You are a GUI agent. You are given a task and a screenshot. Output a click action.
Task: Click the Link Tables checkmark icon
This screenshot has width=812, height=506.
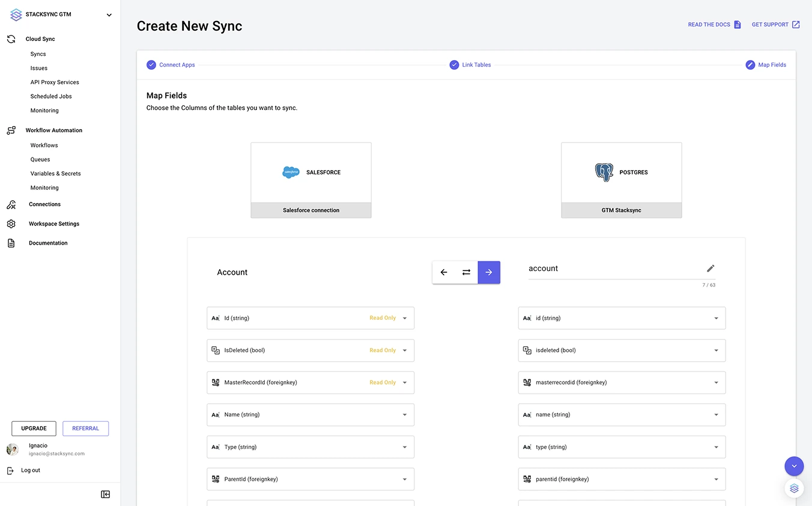pyautogui.click(x=455, y=65)
